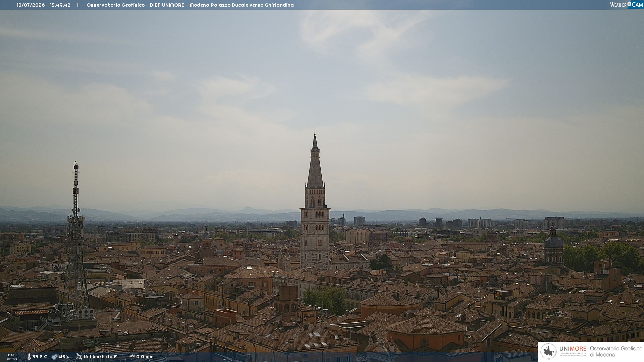Click the timestamp 13/07/2026 - 15:49:42
Image resolution: width=644 pixels, height=362 pixels.
point(44,5)
